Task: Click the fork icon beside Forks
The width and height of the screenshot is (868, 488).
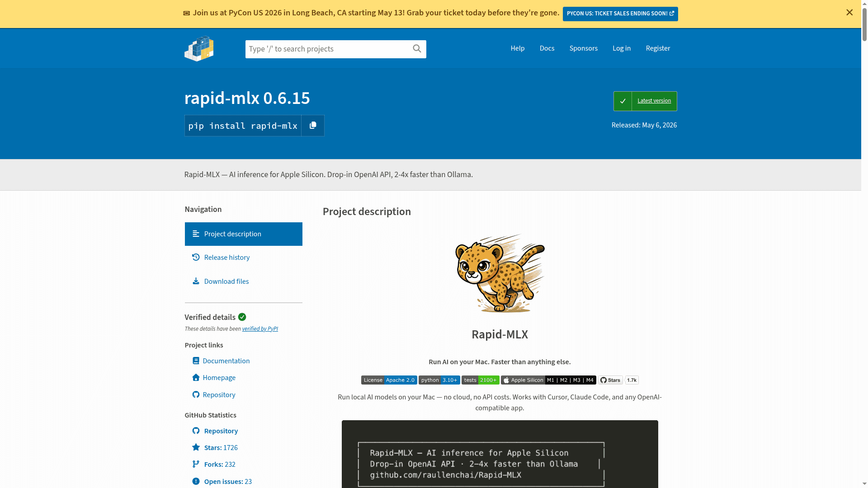Action: pyautogui.click(x=196, y=464)
